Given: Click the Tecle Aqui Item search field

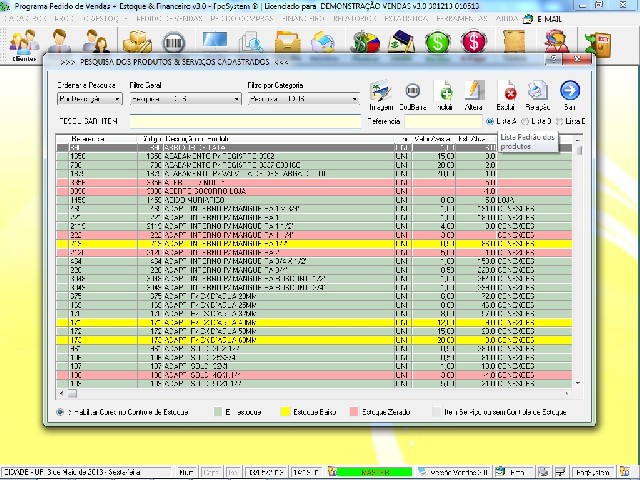Looking at the screenshot, I should [x=245, y=121].
